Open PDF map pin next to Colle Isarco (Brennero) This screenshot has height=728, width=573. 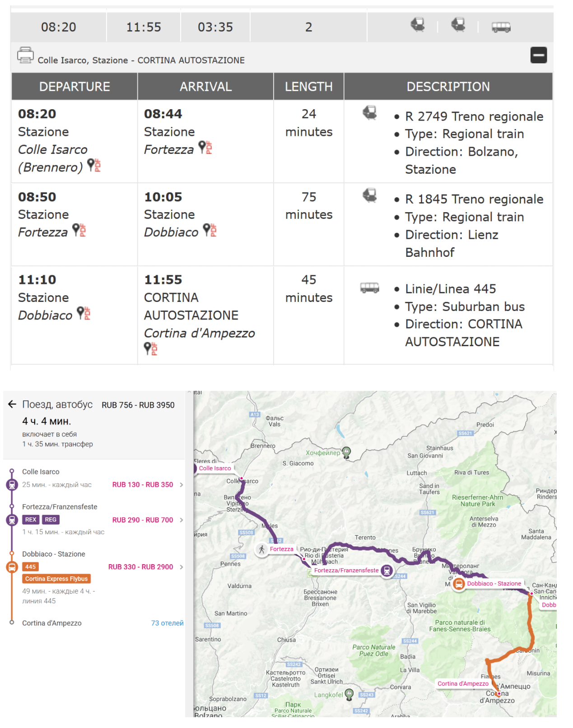94,166
